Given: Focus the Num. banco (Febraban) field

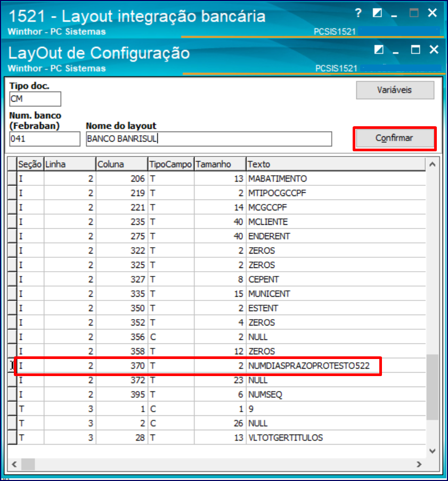Looking at the screenshot, I should coord(45,139).
